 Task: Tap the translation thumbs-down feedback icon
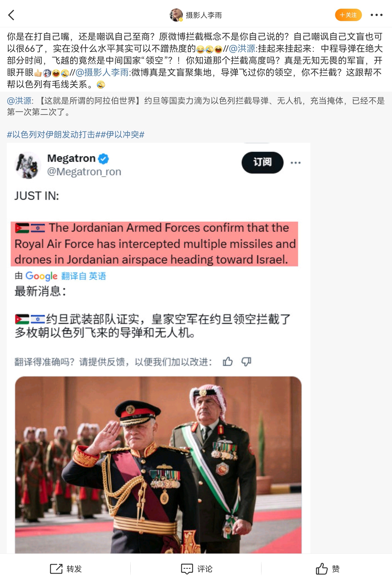(246, 362)
